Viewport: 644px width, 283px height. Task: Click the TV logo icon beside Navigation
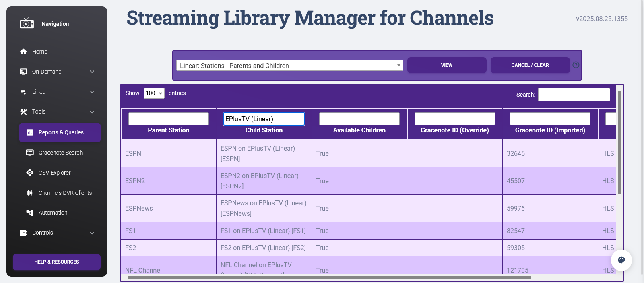click(x=27, y=23)
